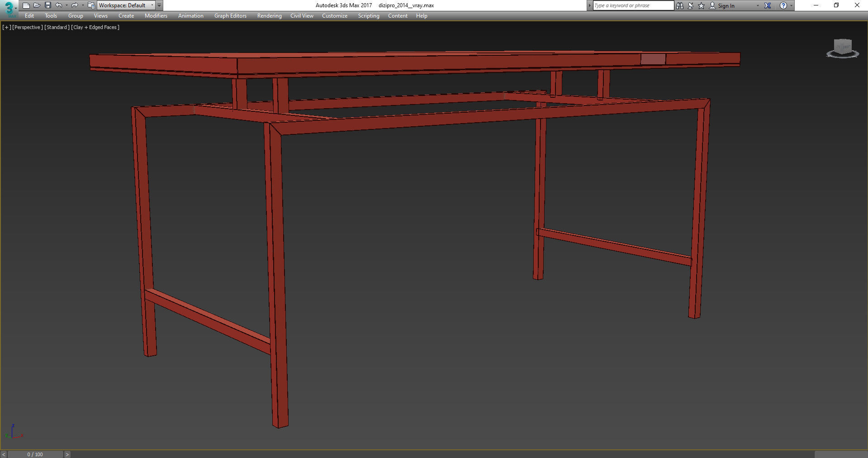Minimize the 3ds Max window
The width and height of the screenshot is (868, 458).
pos(816,5)
